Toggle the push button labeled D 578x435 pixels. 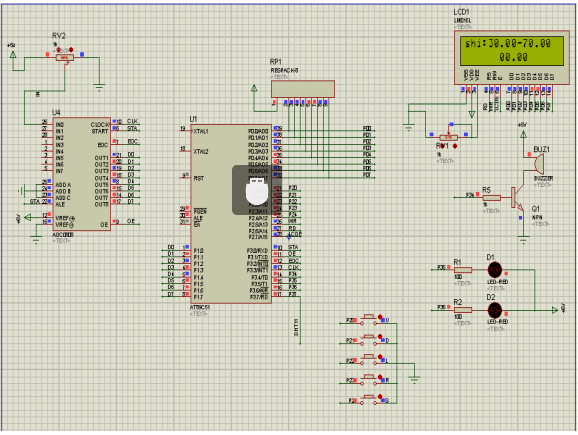tap(369, 339)
